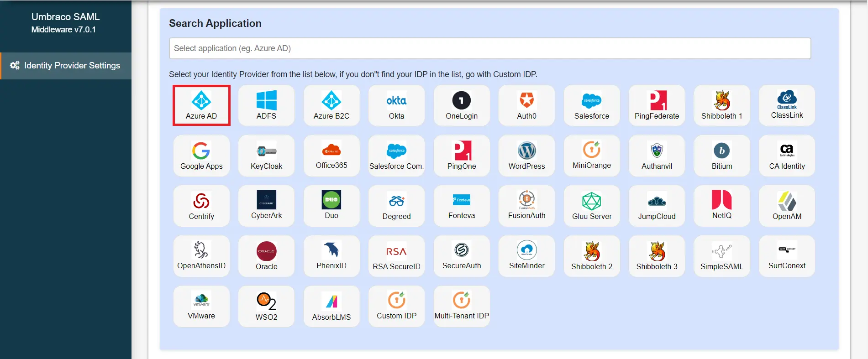Select the Auth0 provider
This screenshot has width=868, height=359.
pos(527,105)
